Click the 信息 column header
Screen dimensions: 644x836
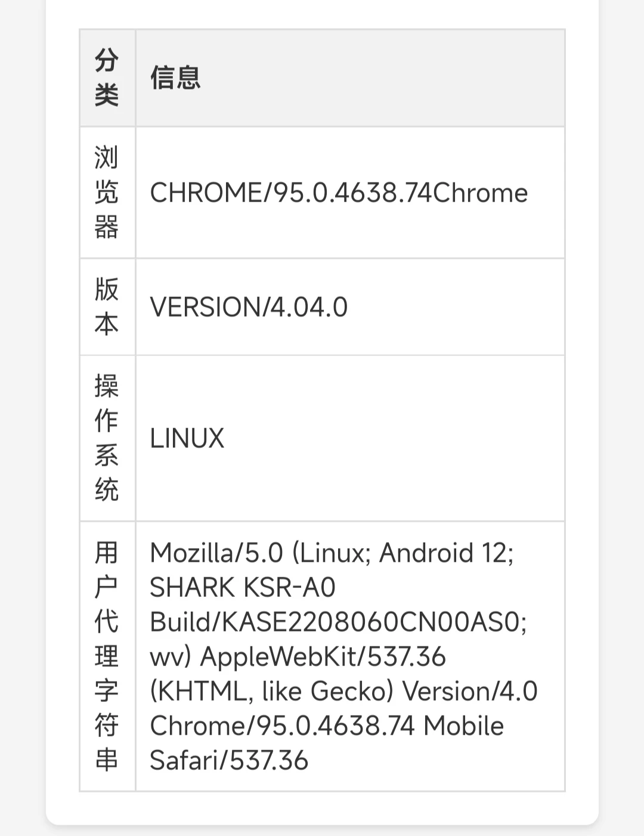click(175, 78)
